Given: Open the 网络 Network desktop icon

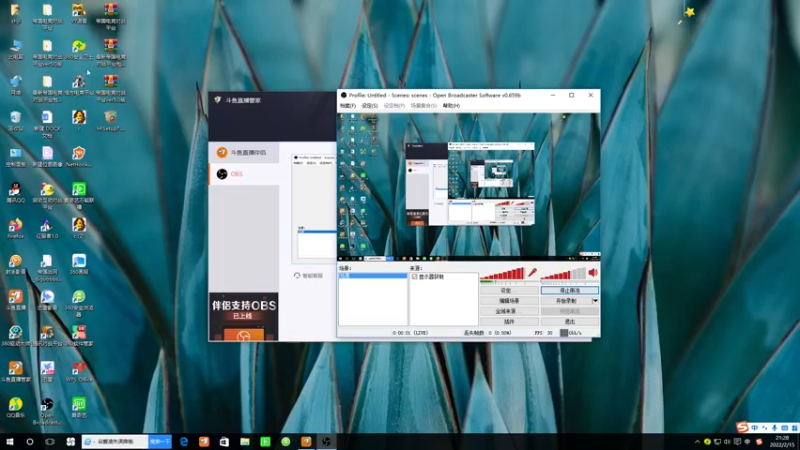Looking at the screenshot, I should pyautogui.click(x=15, y=85).
